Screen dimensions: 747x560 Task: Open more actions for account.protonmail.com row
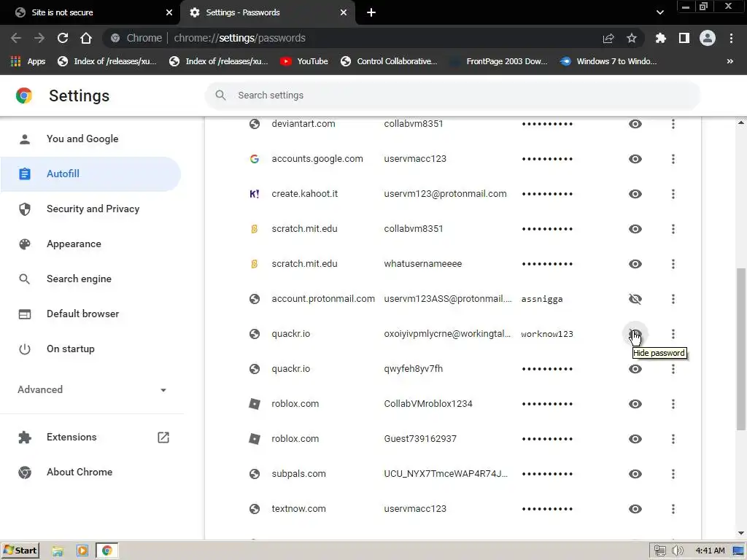[x=673, y=299]
